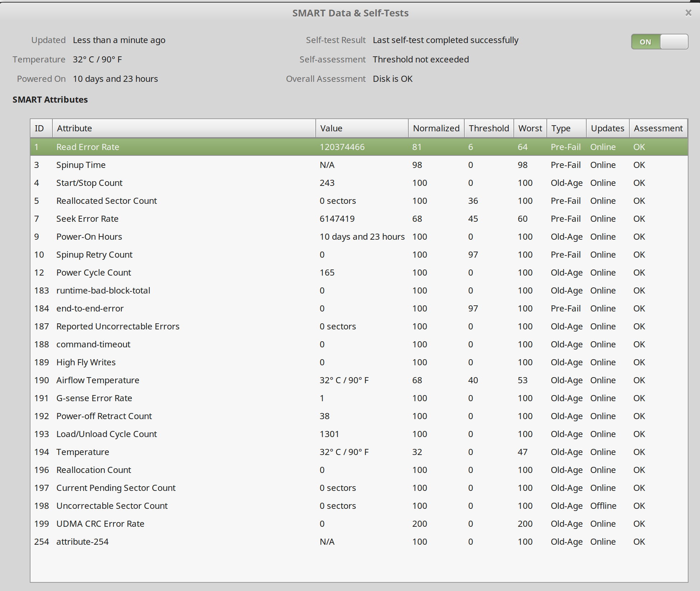This screenshot has width=700, height=591.
Task: Select the UDMA CRC Error Rate row
Action: click(x=100, y=524)
